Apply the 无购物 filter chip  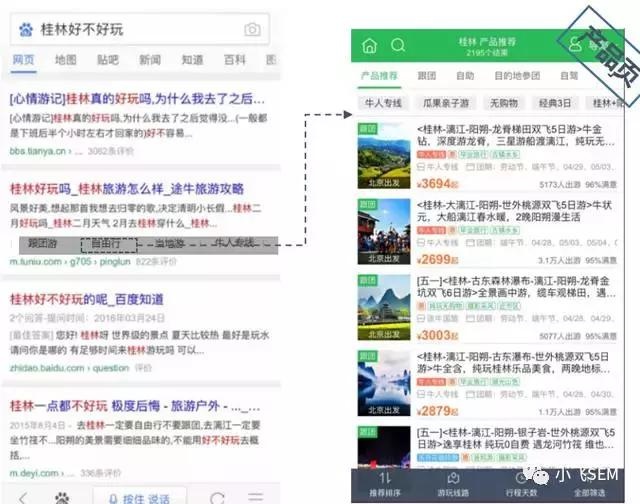tap(503, 103)
